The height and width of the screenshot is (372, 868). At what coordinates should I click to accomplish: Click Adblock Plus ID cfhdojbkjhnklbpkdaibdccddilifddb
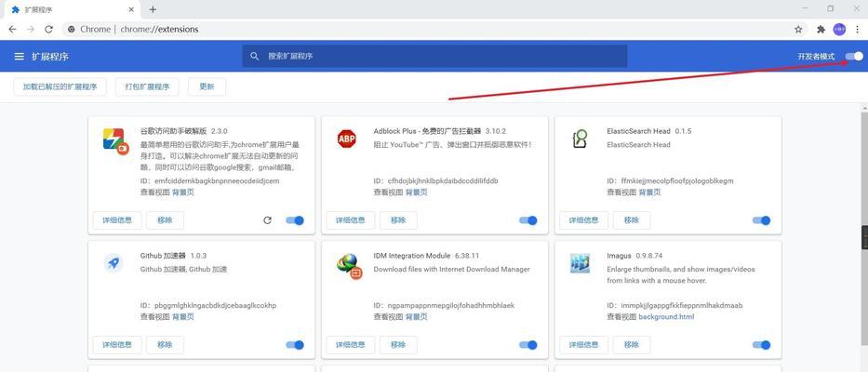[x=442, y=181]
